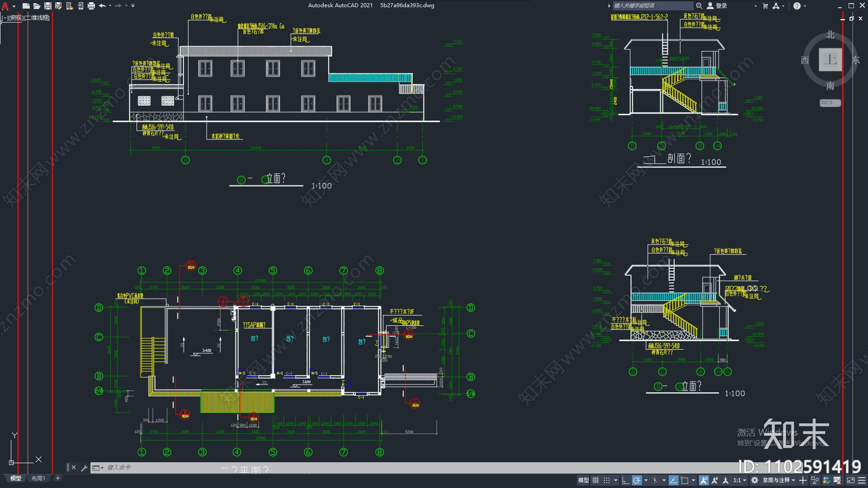
Task: Expand the undo history dropdown arrow
Action: [110, 6]
